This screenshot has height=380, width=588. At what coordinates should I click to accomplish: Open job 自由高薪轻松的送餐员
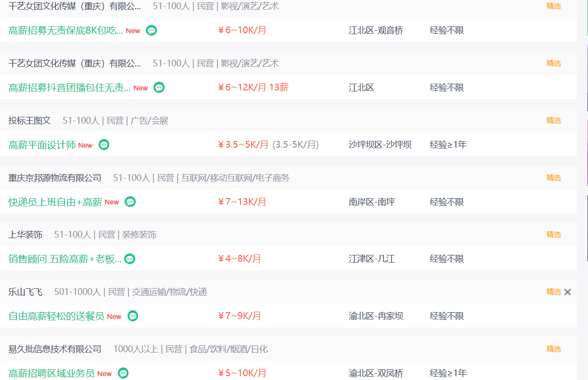pyautogui.click(x=56, y=316)
